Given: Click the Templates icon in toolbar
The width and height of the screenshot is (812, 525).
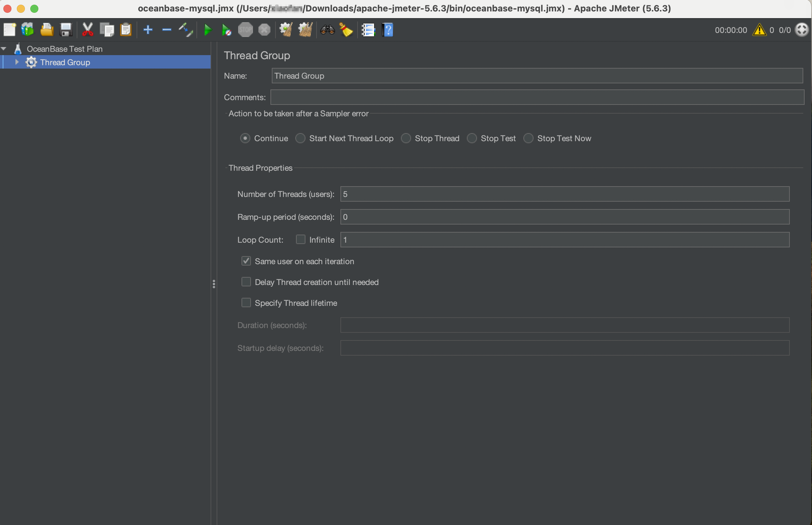Looking at the screenshot, I should [28, 30].
